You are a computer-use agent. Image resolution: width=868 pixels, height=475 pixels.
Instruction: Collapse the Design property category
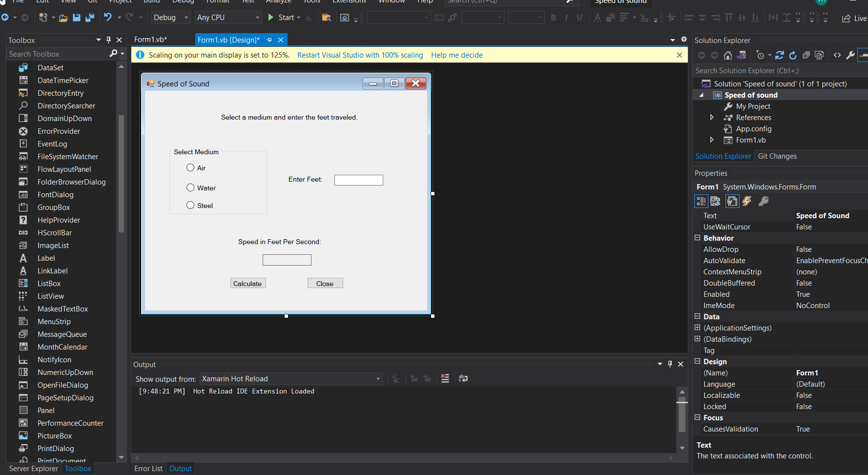pos(698,361)
